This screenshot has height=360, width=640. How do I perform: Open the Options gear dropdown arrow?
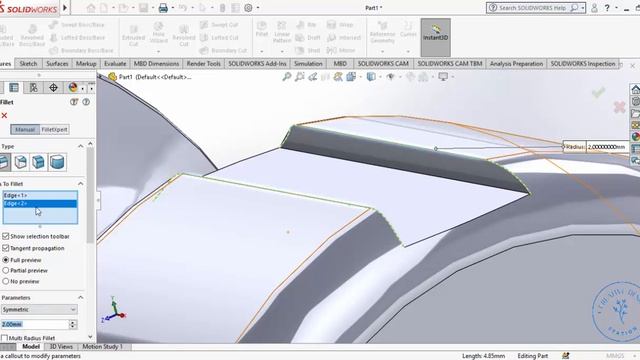(257, 8)
